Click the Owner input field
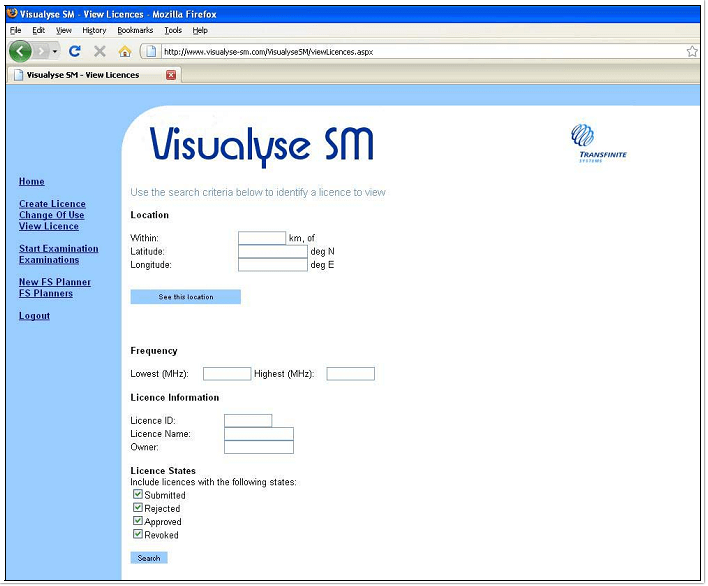 (x=259, y=448)
